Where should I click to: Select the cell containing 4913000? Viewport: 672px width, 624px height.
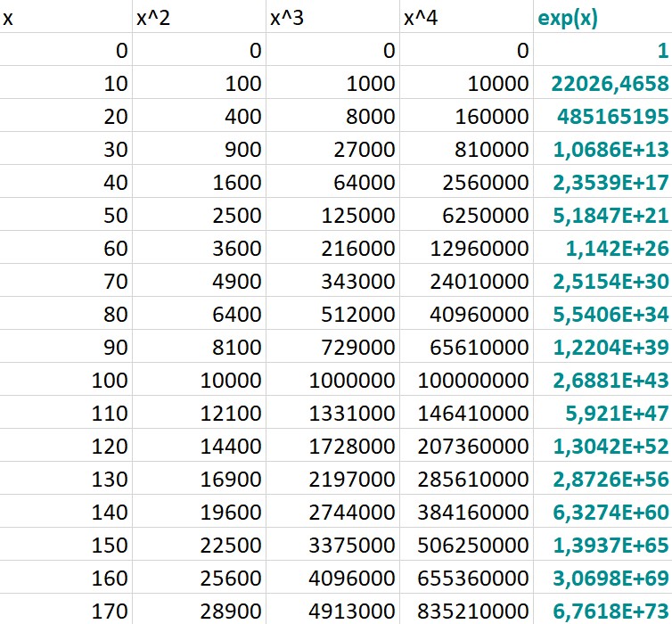pos(333,610)
